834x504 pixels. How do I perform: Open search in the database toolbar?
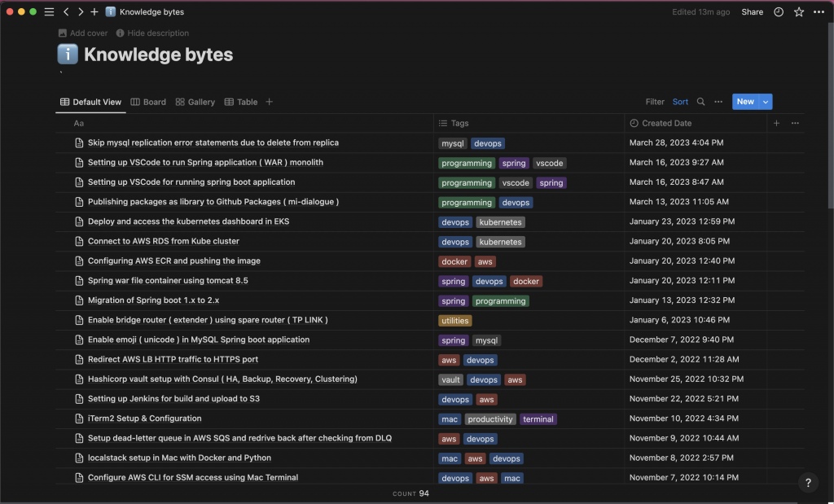(701, 102)
